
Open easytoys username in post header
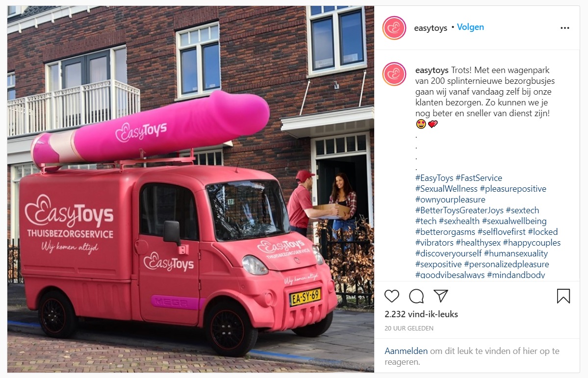431,28
